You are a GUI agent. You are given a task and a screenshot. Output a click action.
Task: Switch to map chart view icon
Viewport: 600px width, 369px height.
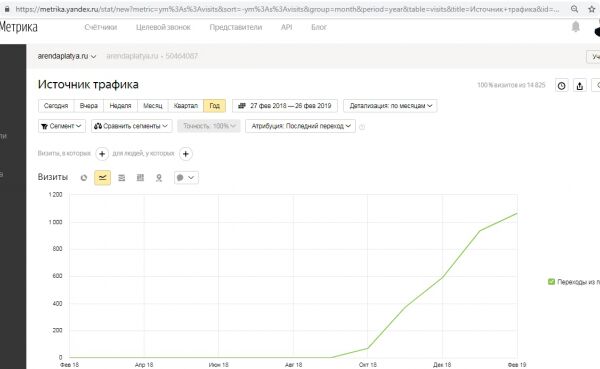(x=159, y=178)
